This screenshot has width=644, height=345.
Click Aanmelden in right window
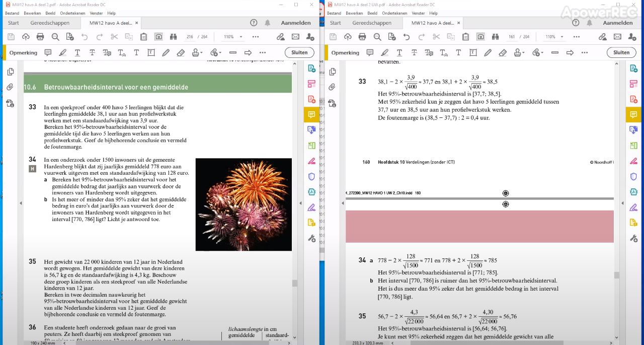(x=618, y=23)
